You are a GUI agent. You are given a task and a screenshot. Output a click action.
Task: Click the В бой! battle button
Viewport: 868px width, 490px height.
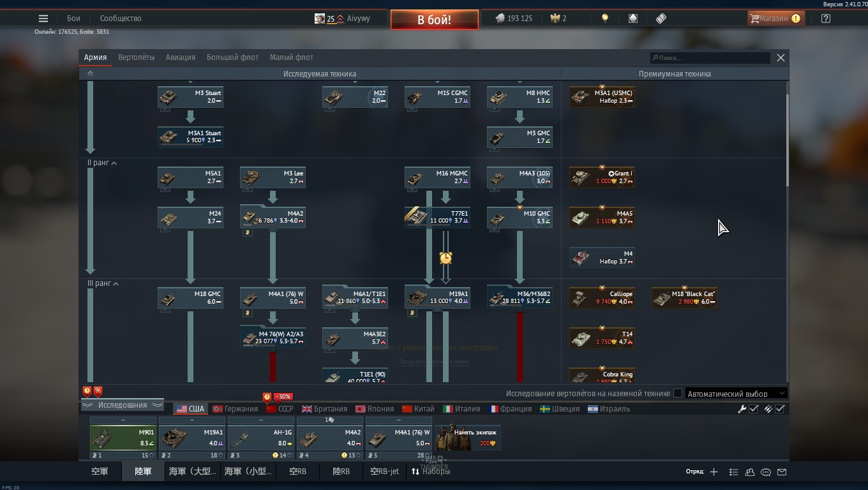click(x=435, y=20)
